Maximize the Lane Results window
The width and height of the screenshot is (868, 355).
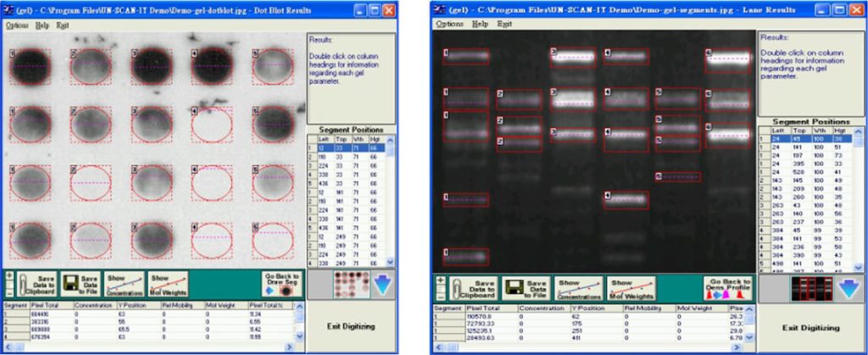(x=838, y=9)
